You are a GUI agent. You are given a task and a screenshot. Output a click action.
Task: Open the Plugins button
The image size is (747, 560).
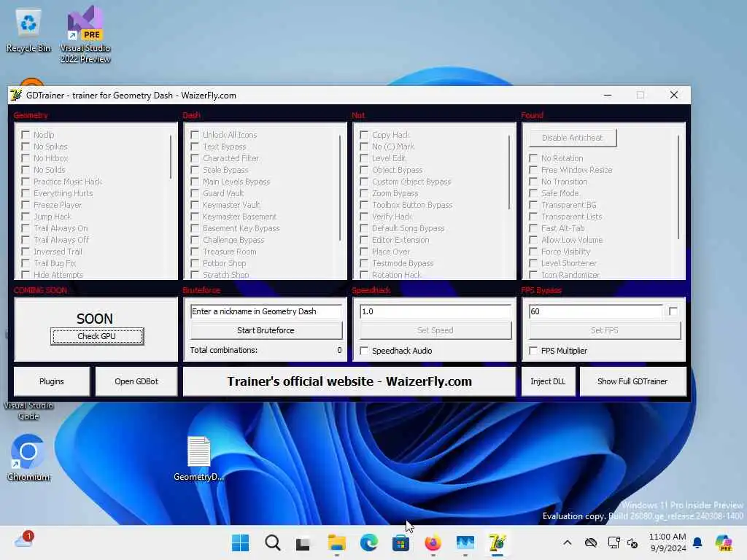[52, 381]
